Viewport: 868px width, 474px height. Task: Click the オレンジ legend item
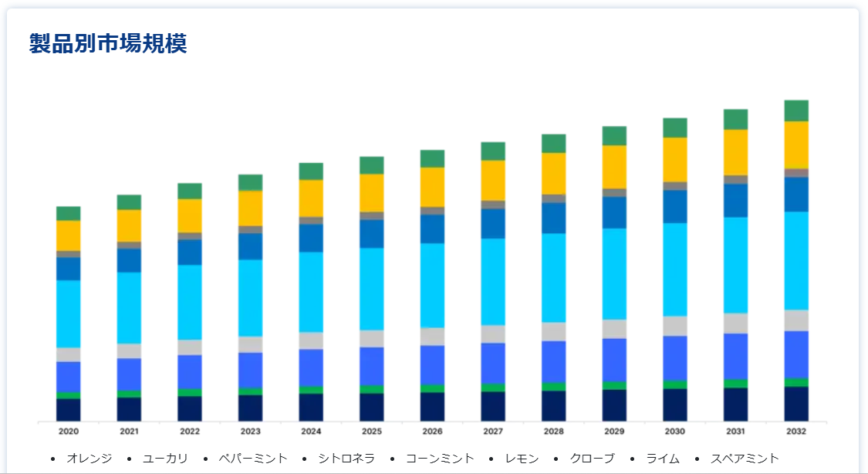point(89,459)
